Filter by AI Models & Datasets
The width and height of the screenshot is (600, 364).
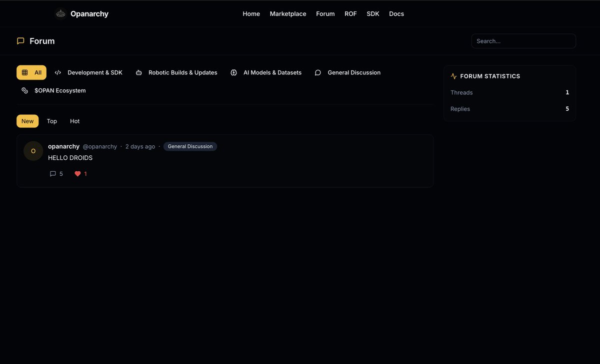266,72
